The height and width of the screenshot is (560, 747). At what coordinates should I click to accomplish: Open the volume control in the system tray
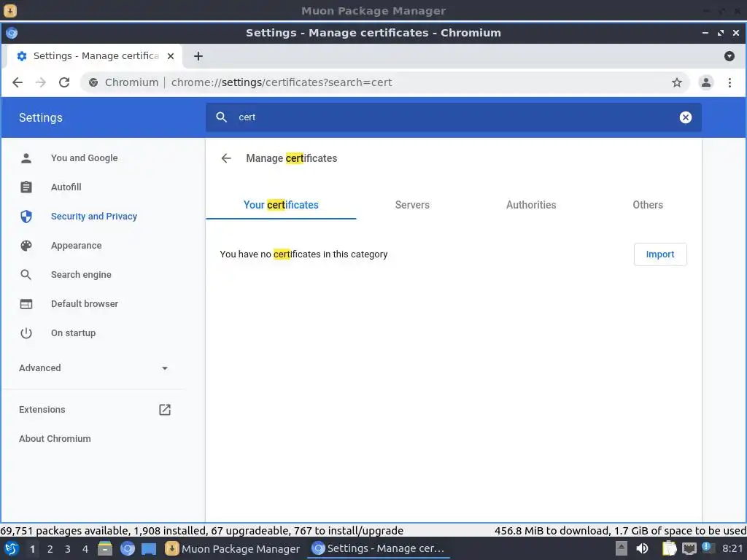(x=642, y=548)
